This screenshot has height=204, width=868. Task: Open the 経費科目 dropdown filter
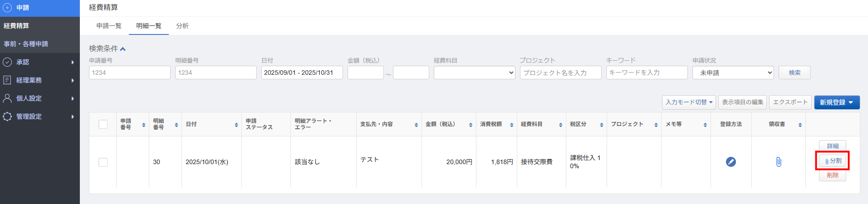[x=474, y=73]
